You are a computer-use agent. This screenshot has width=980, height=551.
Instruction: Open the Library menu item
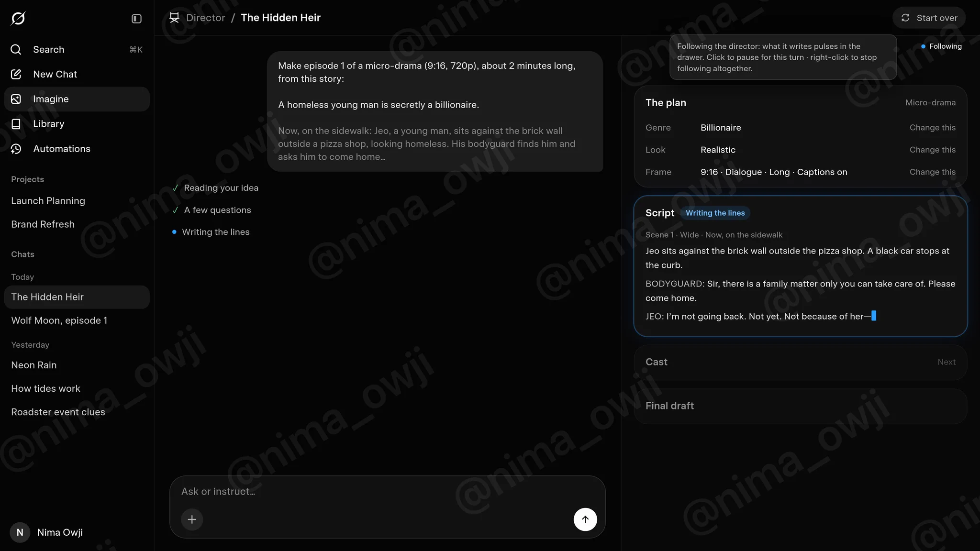[x=77, y=124]
